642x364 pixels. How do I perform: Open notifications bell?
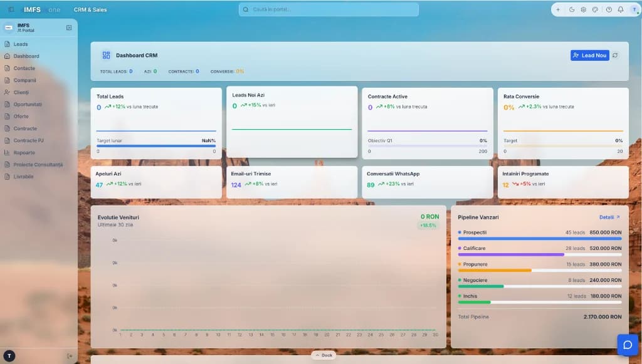[621, 9]
